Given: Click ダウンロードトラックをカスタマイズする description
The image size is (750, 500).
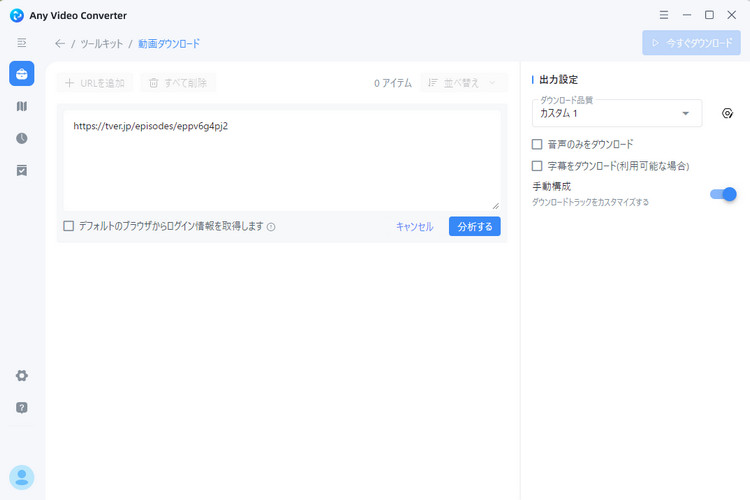Looking at the screenshot, I should point(590,202).
